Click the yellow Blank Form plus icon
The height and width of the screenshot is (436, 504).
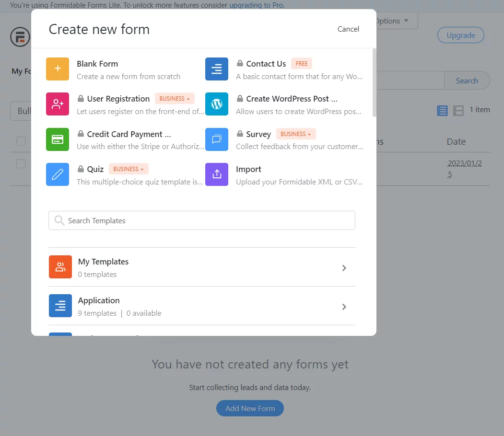click(x=58, y=69)
